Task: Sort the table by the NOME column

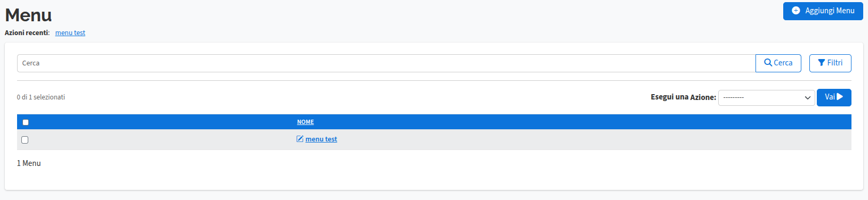Action: (x=306, y=122)
